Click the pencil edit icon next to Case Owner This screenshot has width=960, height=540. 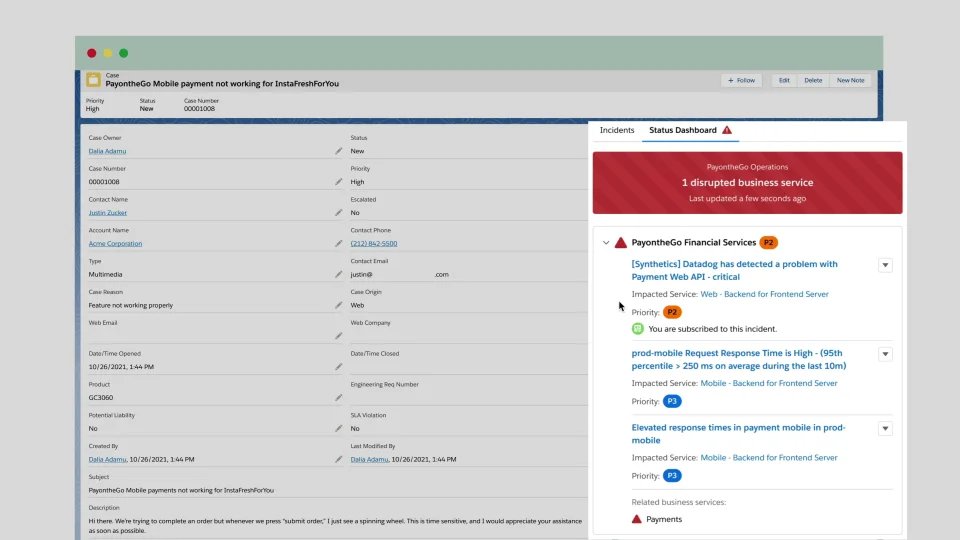(338, 151)
